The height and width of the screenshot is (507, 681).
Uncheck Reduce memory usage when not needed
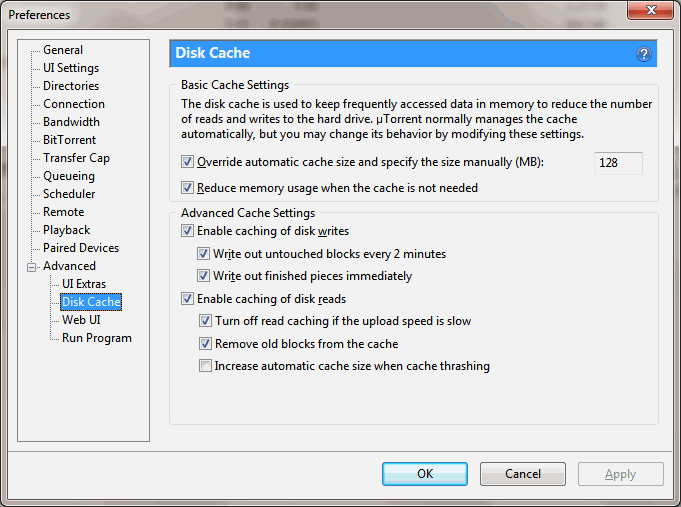[187, 188]
